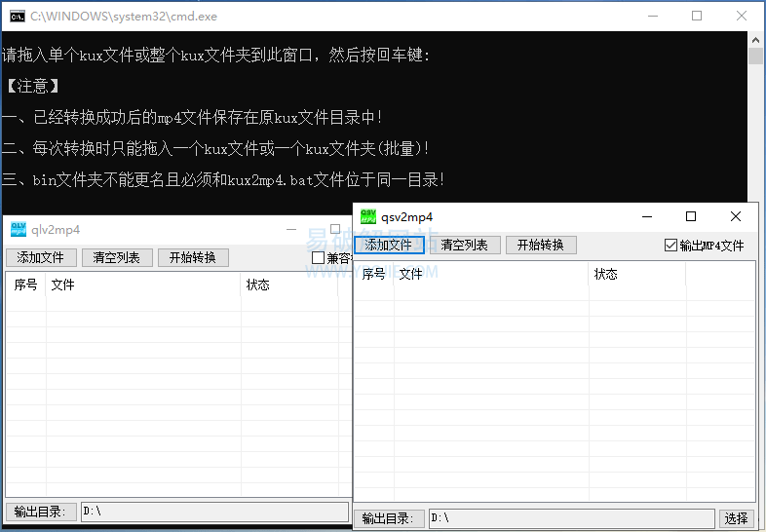Click 选择 to choose output directory
This screenshot has width=766, height=532.
coord(737,518)
